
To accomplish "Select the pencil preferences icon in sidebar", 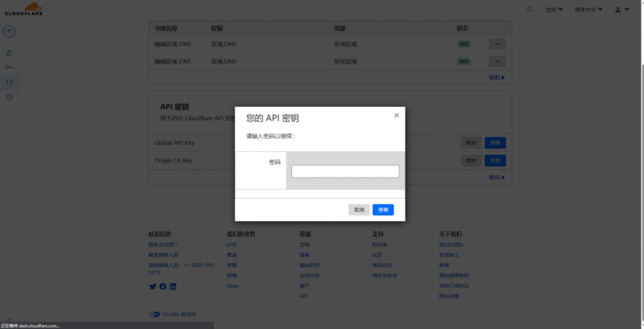I will click(x=9, y=52).
